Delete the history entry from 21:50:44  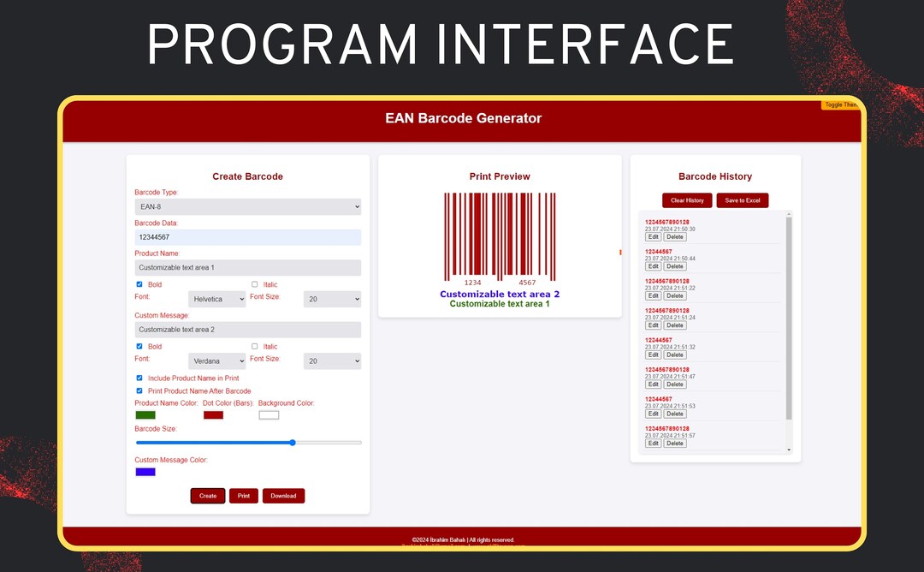675,266
